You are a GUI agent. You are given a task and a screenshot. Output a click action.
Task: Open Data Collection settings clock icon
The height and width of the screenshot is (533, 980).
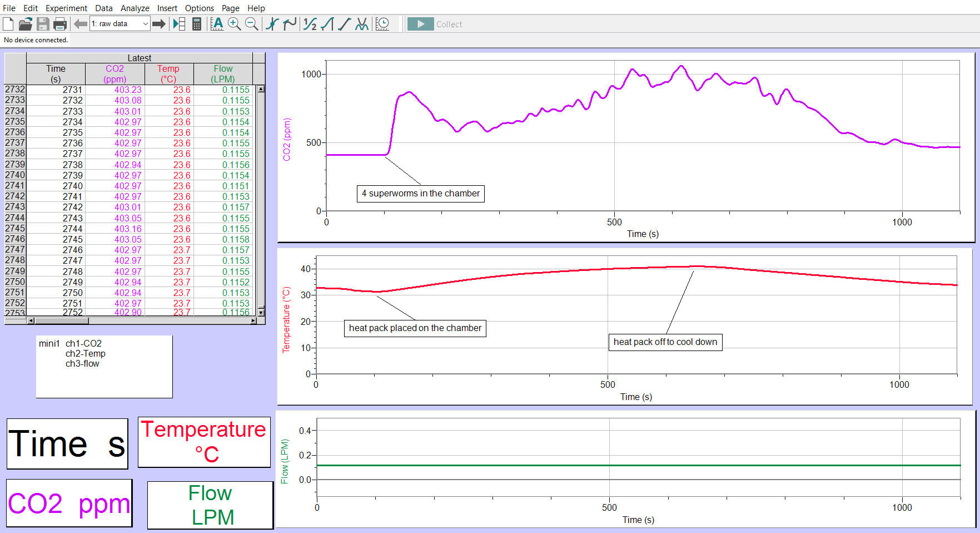click(x=382, y=24)
